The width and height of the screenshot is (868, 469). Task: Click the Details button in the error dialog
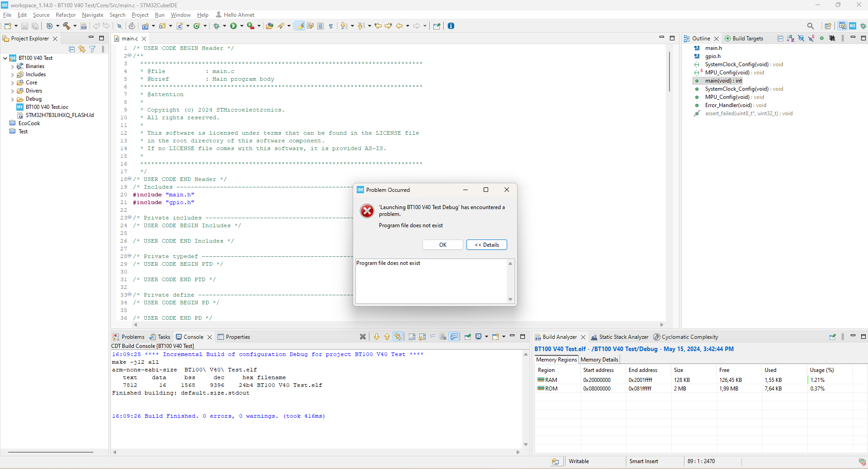486,244
